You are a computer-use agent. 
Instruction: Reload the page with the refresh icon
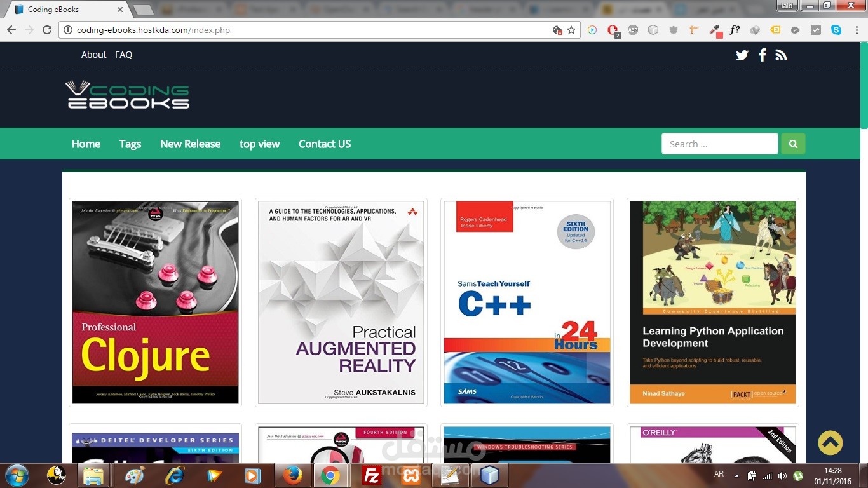coord(46,30)
